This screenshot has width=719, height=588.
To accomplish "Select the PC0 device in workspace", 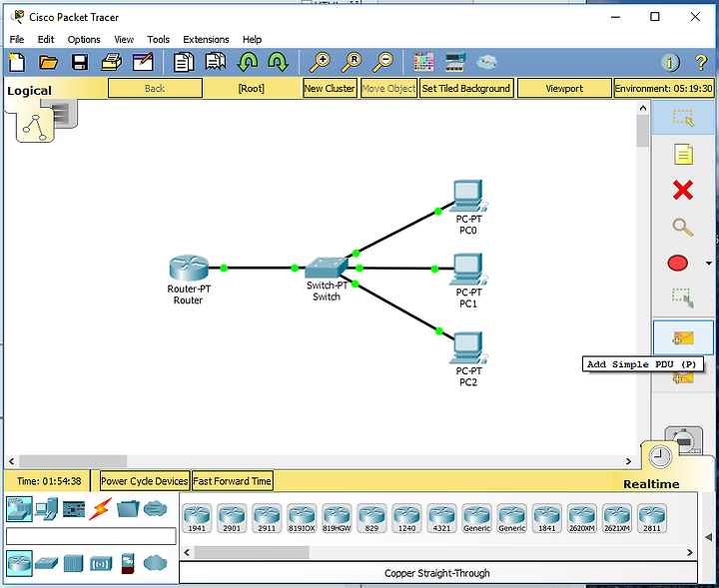I will [468, 196].
